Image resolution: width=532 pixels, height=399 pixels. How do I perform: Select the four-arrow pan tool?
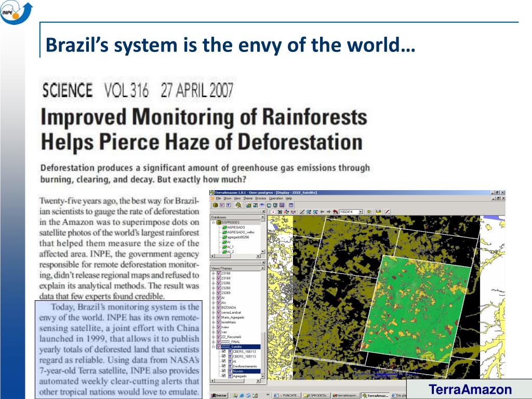tap(286, 212)
